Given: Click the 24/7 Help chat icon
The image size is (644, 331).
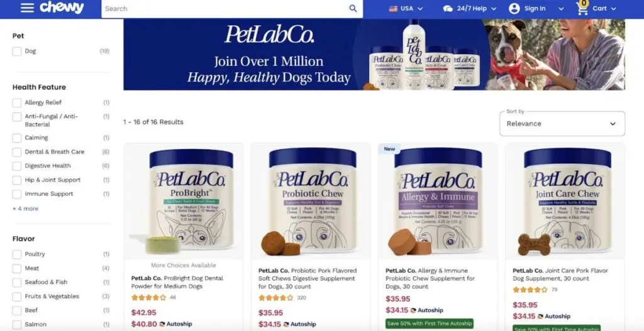Looking at the screenshot, I should 448,9.
